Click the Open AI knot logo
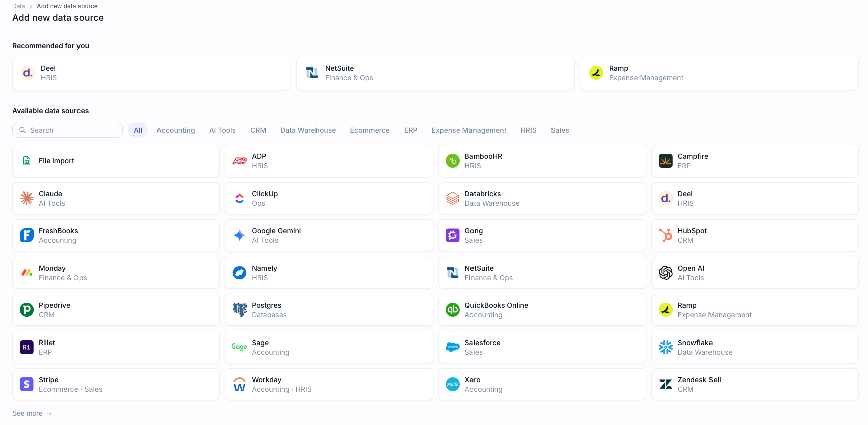Screen dimensions: 868x425 point(666,273)
